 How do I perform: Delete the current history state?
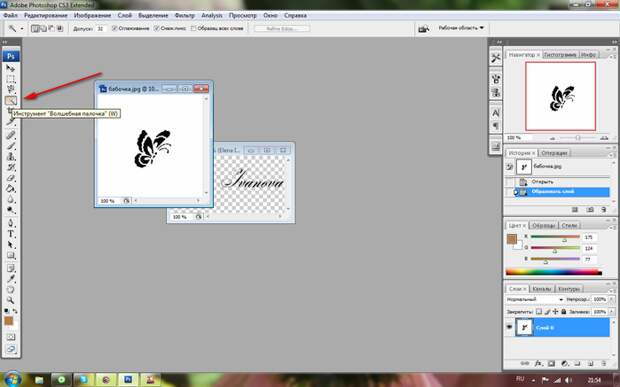point(603,210)
